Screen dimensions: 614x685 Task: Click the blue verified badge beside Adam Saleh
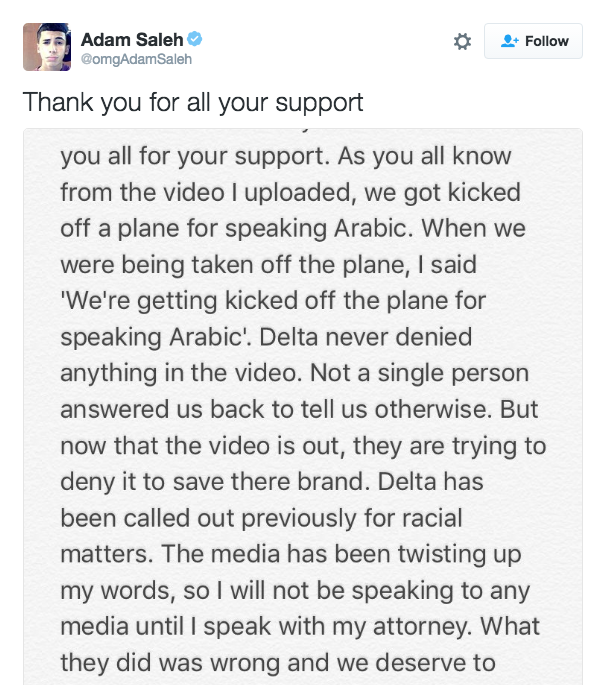194,39
